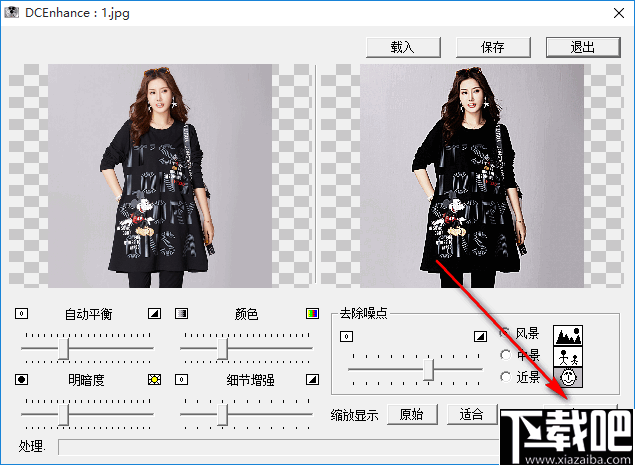Click the 细节增强 slider handle
Screen dimensions: 635x465
coord(222,415)
